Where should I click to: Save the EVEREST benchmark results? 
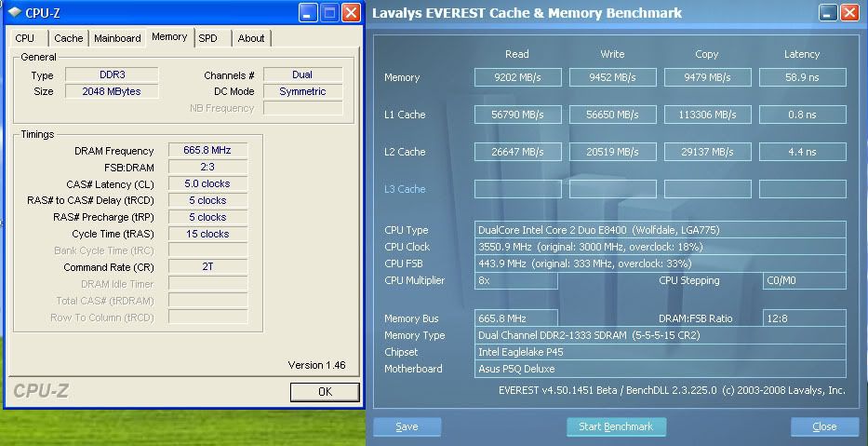click(407, 426)
